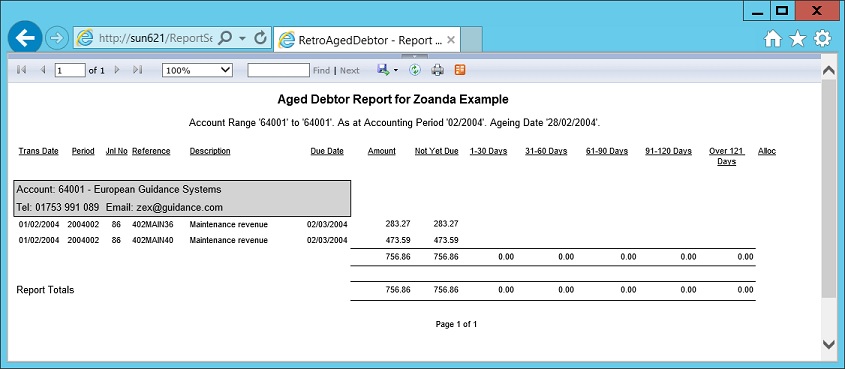Go to previous report page icon

tap(43, 70)
